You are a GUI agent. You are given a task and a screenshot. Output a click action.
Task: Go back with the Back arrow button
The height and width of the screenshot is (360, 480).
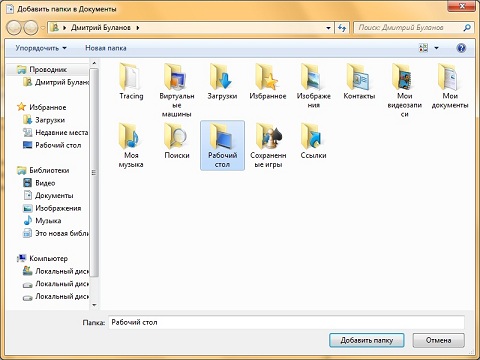tap(14, 28)
